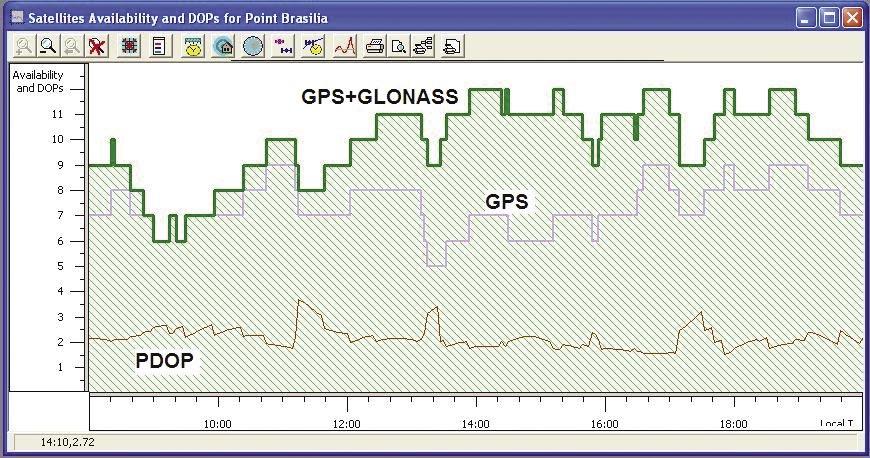Click the value 1 on vertical axis
870x458 pixels.
pyautogui.click(x=60, y=368)
